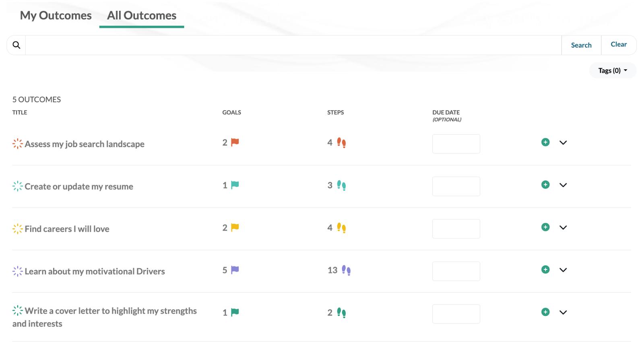Click plus icon for the cover letter outcome
This screenshot has height=349, width=644.
pyautogui.click(x=545, y=312)
